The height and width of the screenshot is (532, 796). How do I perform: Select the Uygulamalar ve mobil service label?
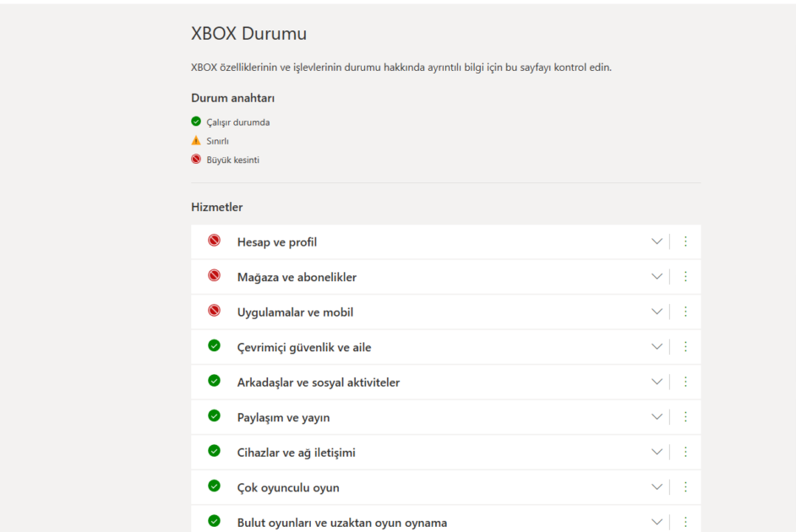point(295,312)
